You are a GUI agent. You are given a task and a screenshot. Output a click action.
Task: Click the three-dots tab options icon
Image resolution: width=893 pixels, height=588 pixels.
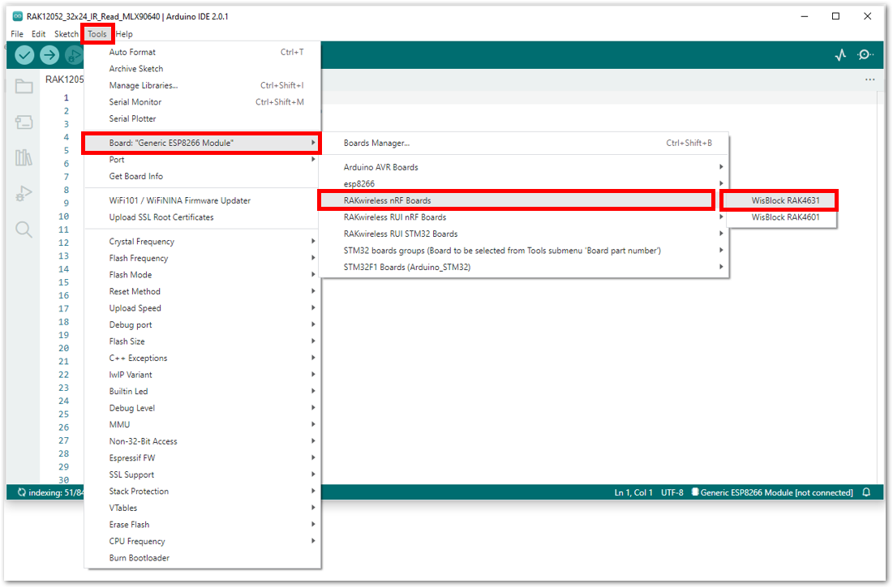coord(869,79)
